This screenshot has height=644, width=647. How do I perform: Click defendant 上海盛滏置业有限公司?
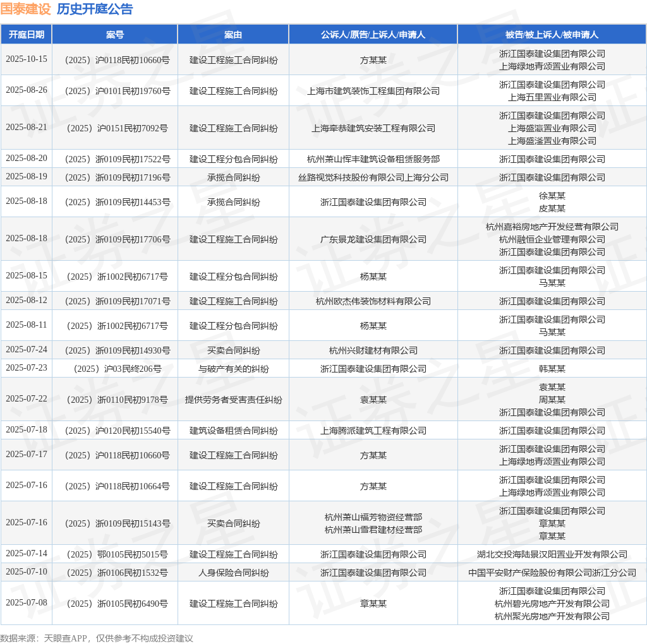point(552,141)
